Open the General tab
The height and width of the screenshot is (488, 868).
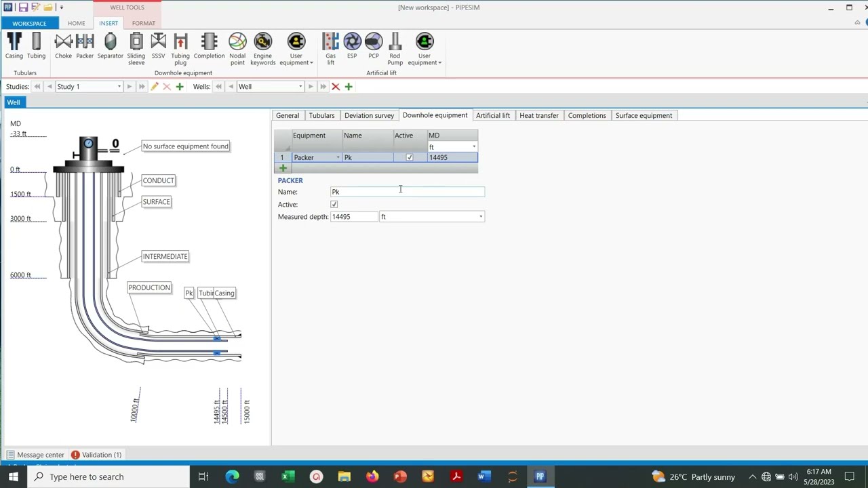click(x=288, y=115)
